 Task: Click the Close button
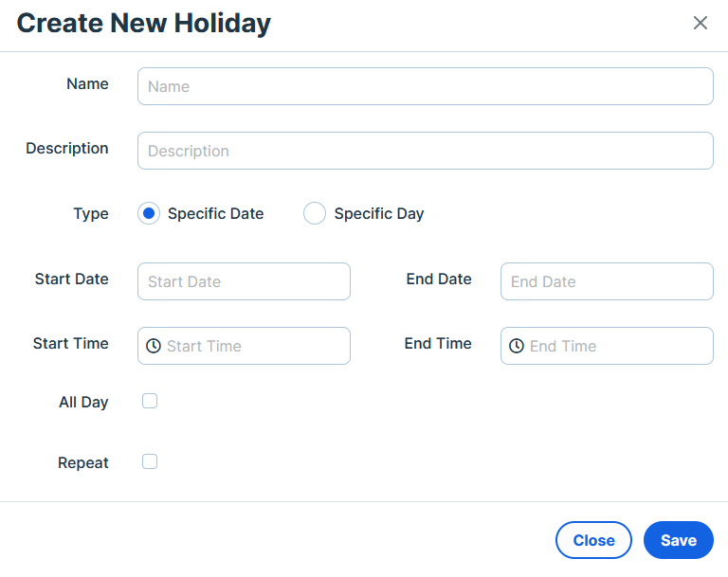coord(593,540)
